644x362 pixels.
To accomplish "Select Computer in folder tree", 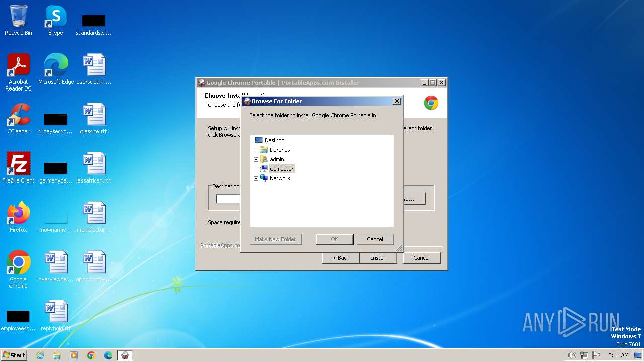I will click(281, 169).
